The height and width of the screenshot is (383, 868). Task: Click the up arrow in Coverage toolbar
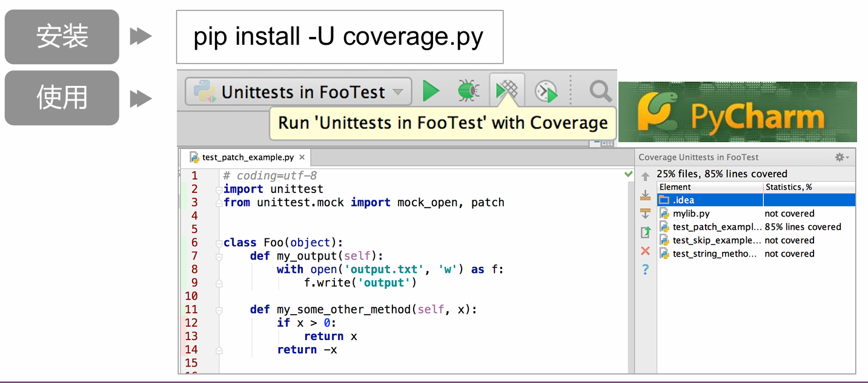[645, 177]
